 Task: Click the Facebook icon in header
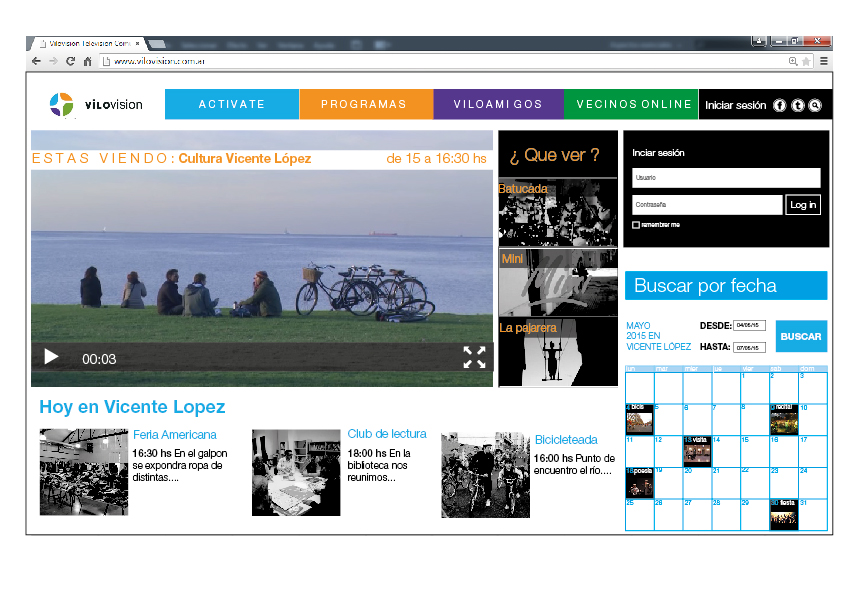point(780,105)
